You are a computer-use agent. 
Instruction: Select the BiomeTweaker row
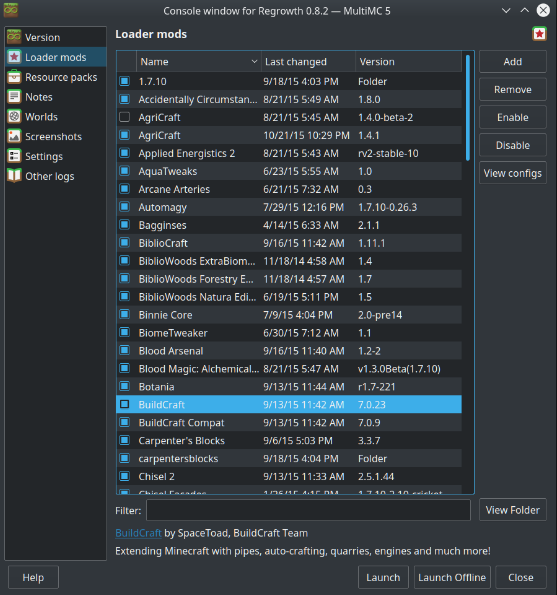(x=289, y=333)
